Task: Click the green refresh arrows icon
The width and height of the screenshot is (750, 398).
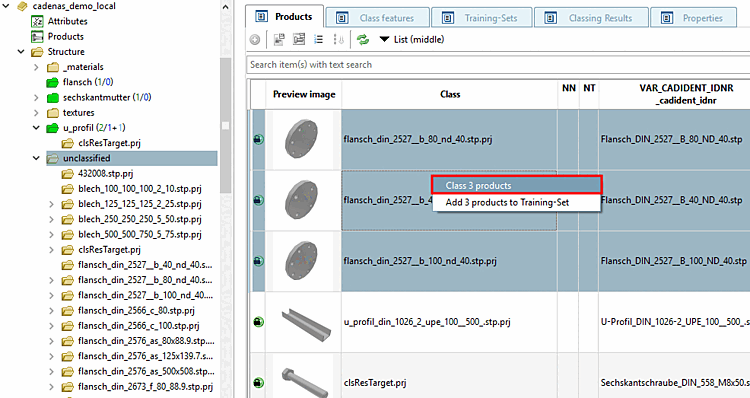Action: (363, 39)
